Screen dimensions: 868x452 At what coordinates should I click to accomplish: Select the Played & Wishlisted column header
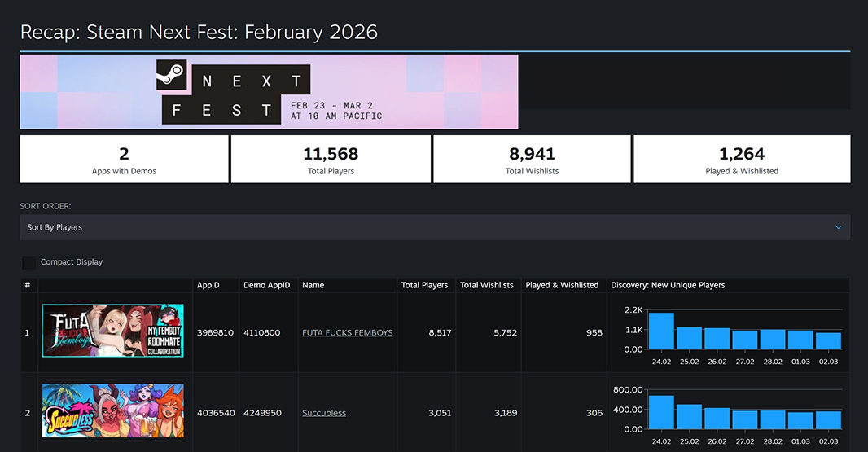coord(562,285)
